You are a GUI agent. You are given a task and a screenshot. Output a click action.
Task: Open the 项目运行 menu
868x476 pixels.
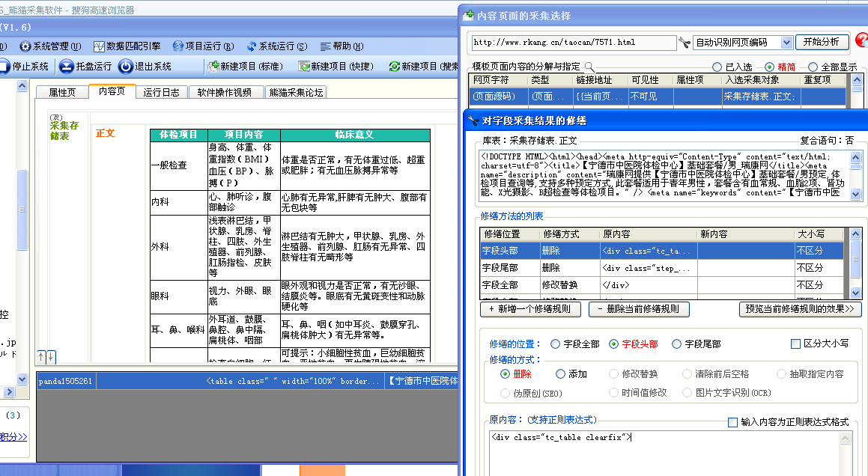tap(209, 46)
